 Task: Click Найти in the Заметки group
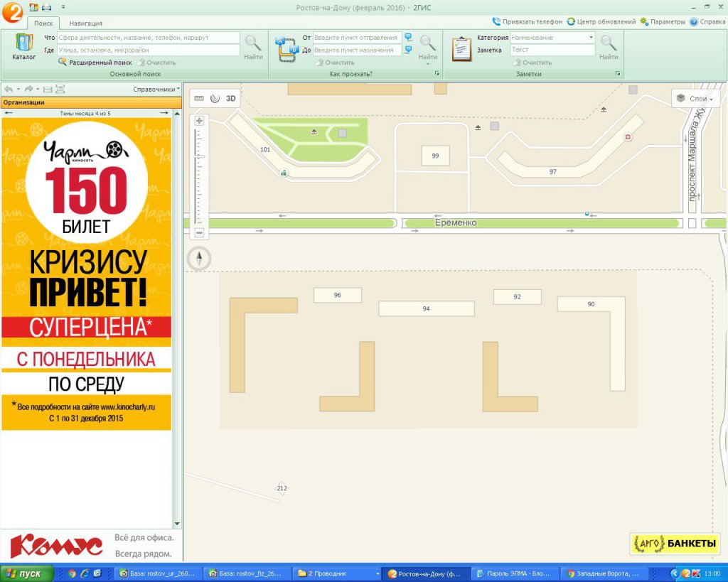tap(609, 47)
